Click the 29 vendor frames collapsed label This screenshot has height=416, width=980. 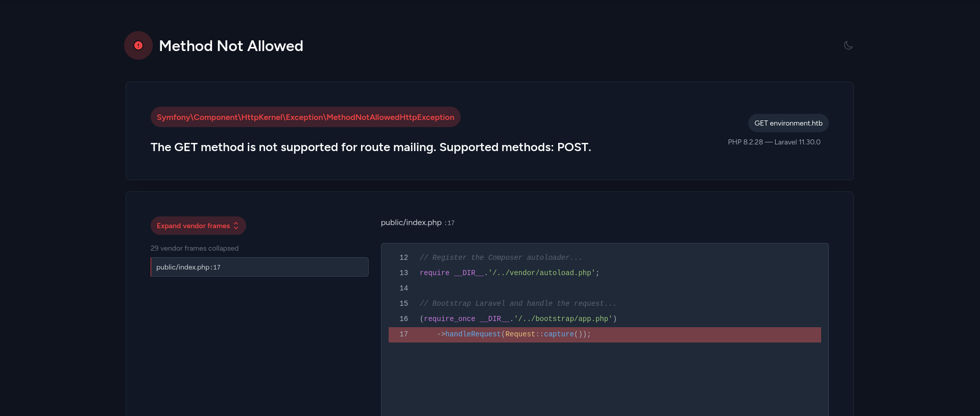point(195,248)
